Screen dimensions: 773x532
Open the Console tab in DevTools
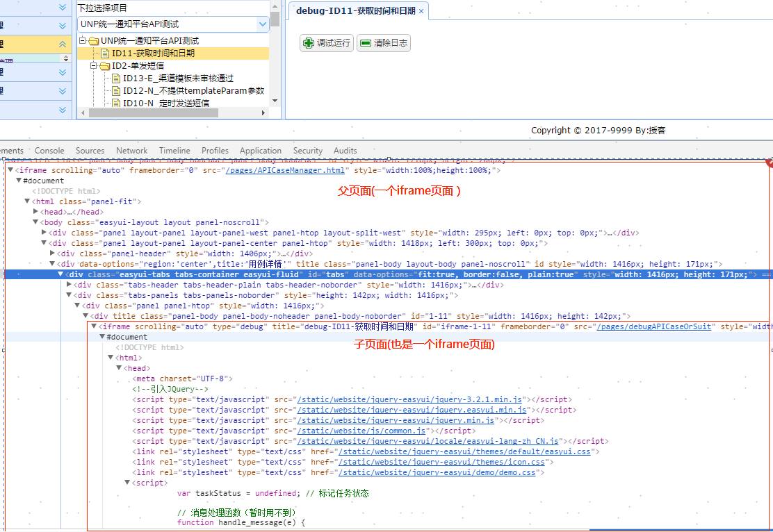(49, 151)
